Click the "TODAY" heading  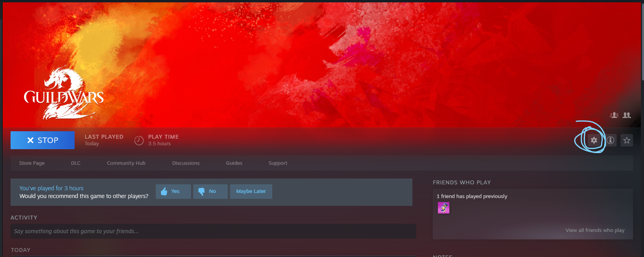[21, 250]
